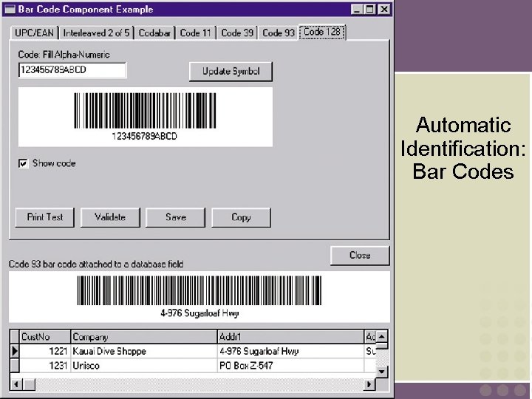
Task: Select the cell with CustNo 1231
Action: click(45, 366)
